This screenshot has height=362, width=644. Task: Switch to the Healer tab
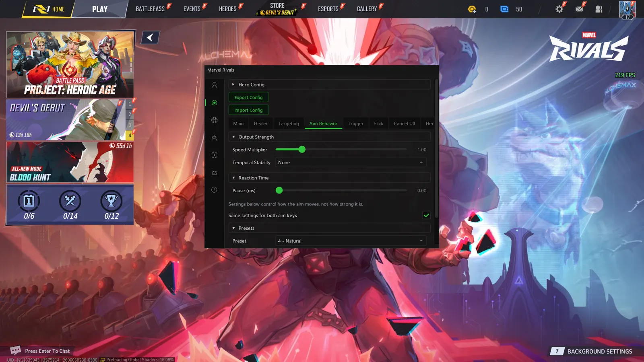pos(261,123)
